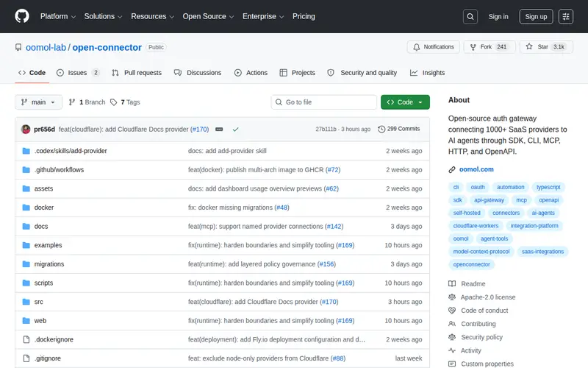This screenshot has height=368, width=588.
Task: Open commit hash 27b111b
Action: [326, 130]
